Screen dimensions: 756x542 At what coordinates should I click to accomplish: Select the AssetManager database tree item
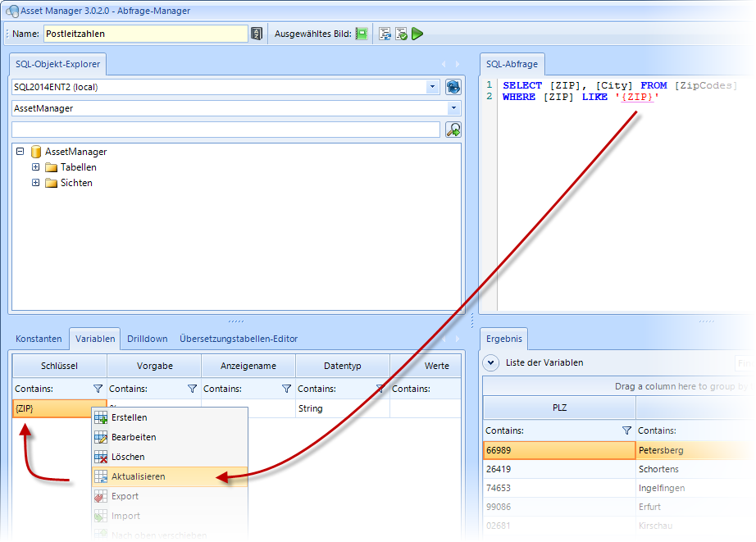[75, 152]
